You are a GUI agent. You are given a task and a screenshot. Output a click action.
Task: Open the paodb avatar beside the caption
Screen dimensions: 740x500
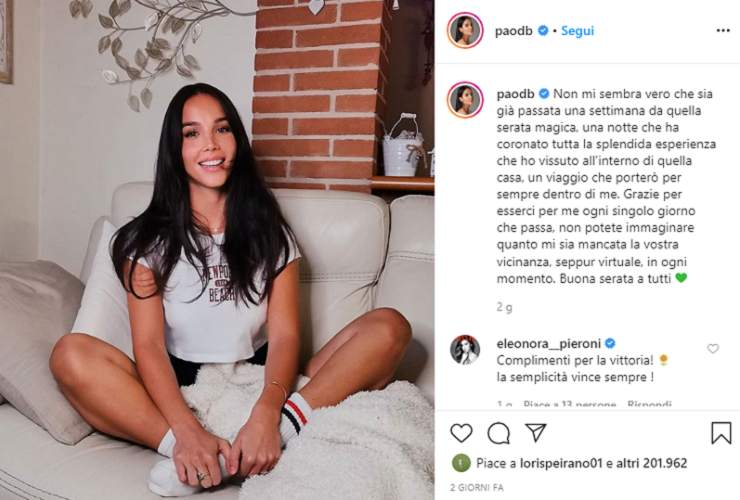pyautogui.click(x=465, y=100)
